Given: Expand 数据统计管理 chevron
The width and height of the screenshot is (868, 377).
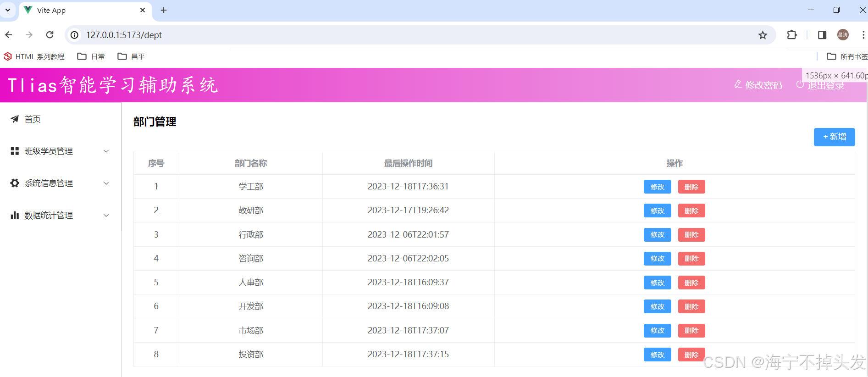Looking at the screenshot, I should [x=106, y=216].
